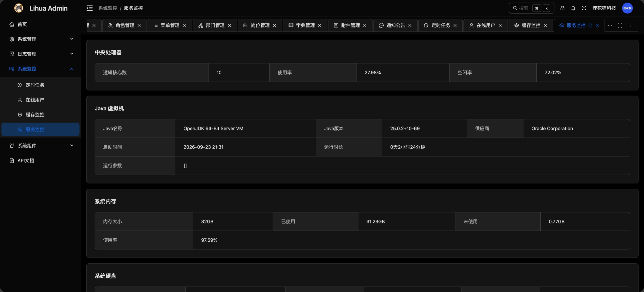The height and width of the screenshot is (292, 644).
Task: Expand the 系统管理 menu
Action: pyautogui.click(x=40, y=39)
